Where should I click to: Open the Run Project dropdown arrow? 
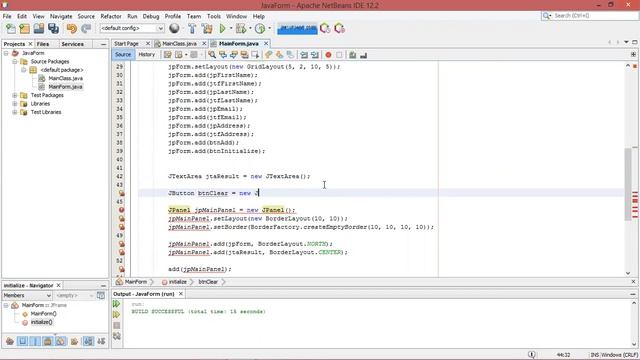click(231, 28)
